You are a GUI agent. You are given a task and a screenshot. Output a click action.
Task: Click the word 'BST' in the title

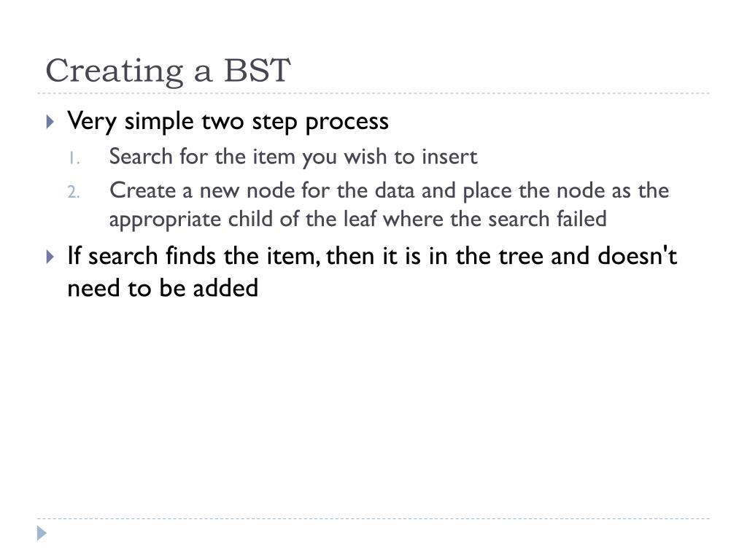[257, 71]
